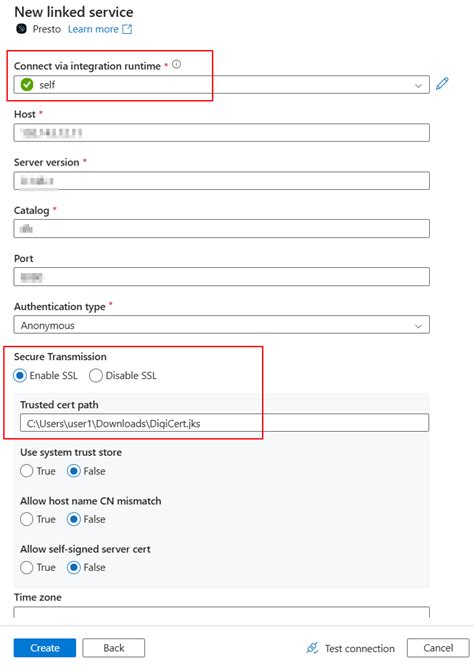This screenshot has width=474, height=669.
Task: Click the external link icon after Learn more
Action: pos(127,29)
